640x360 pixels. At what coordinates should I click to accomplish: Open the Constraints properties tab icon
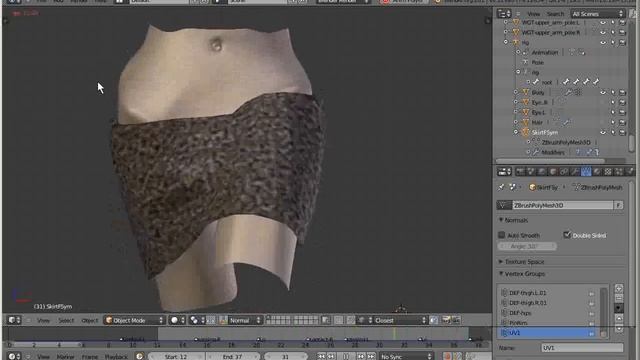tap(564, 172)
